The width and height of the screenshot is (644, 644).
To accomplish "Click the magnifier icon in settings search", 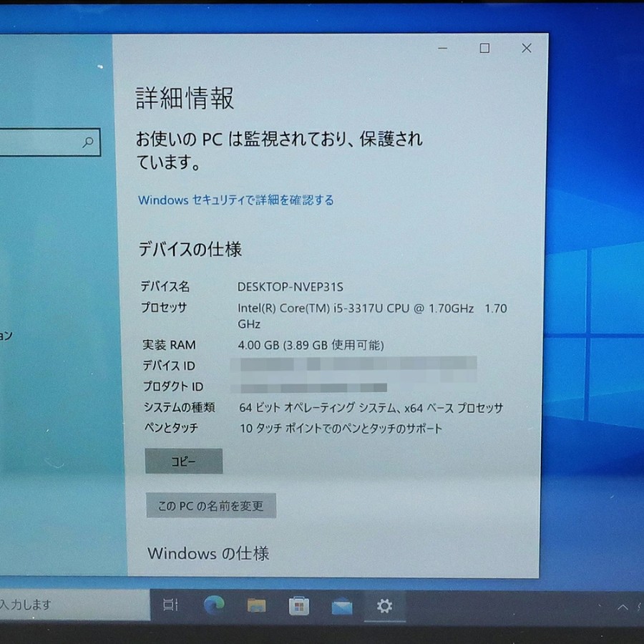I will pos(88,142).
